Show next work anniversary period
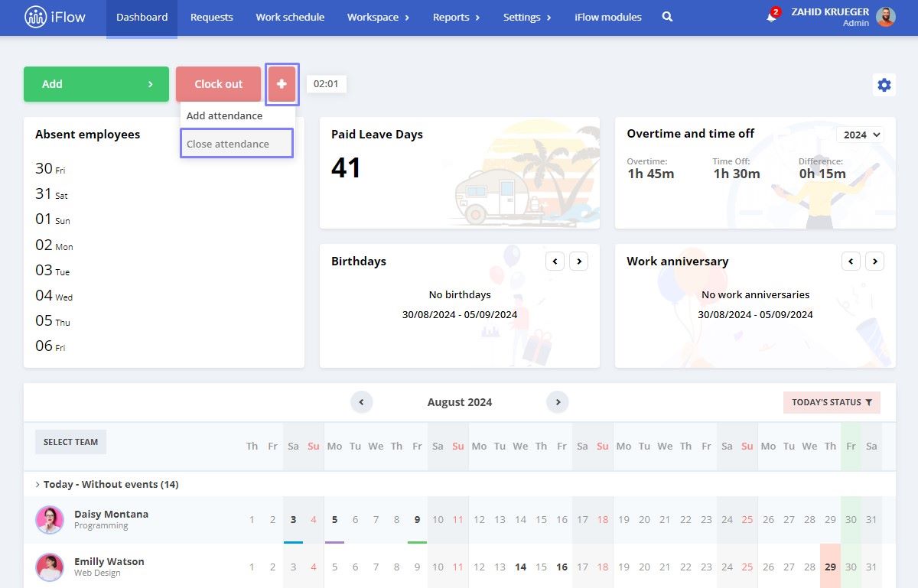The width and height of the screenshot is (918, 588). (874, 262)
